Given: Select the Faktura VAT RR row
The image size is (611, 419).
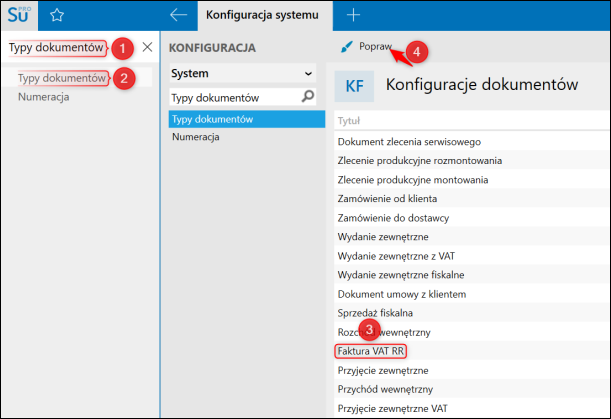Looking at the screenshot, I should (x=372, y=351).
